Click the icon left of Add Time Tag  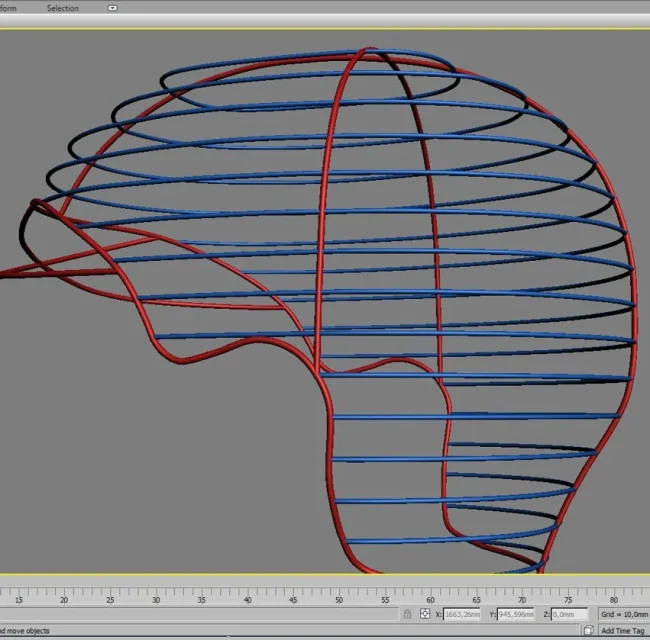589,631
